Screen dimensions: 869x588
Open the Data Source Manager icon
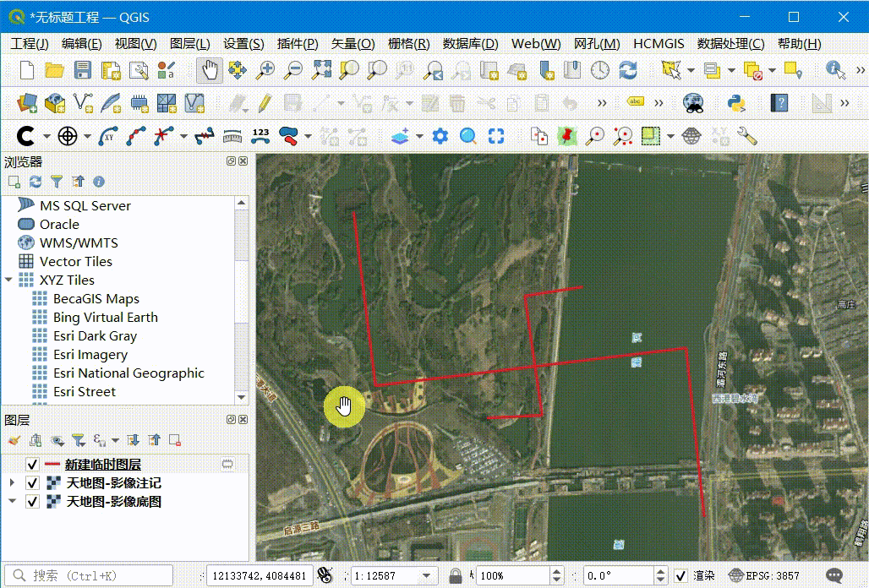click(26, 103)
